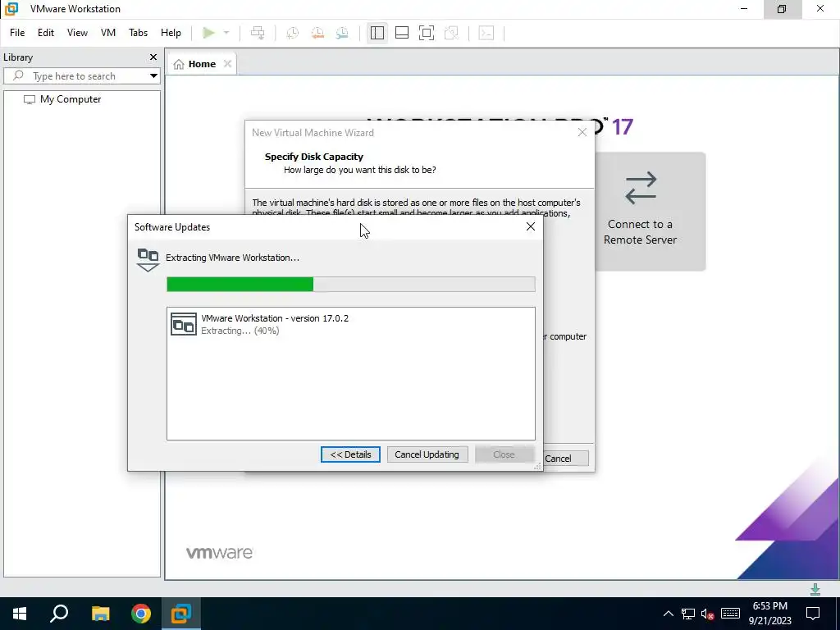The width and height of the screenshot is (840, 630).
Task: Click Cancel Updating button
Action: pyautogui.click(x=427, y=454)
